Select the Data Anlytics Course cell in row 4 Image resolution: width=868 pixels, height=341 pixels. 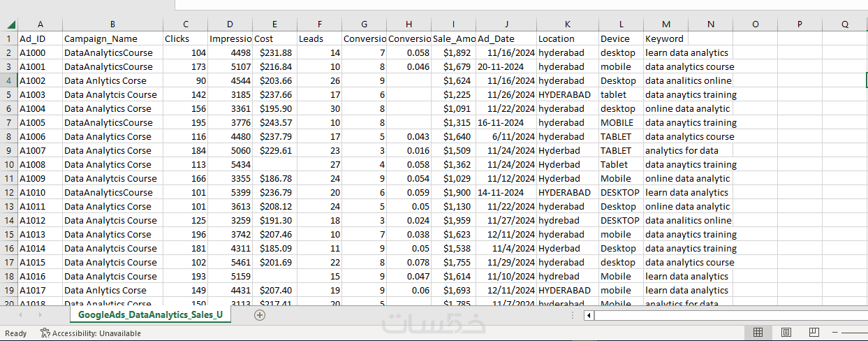112,80
